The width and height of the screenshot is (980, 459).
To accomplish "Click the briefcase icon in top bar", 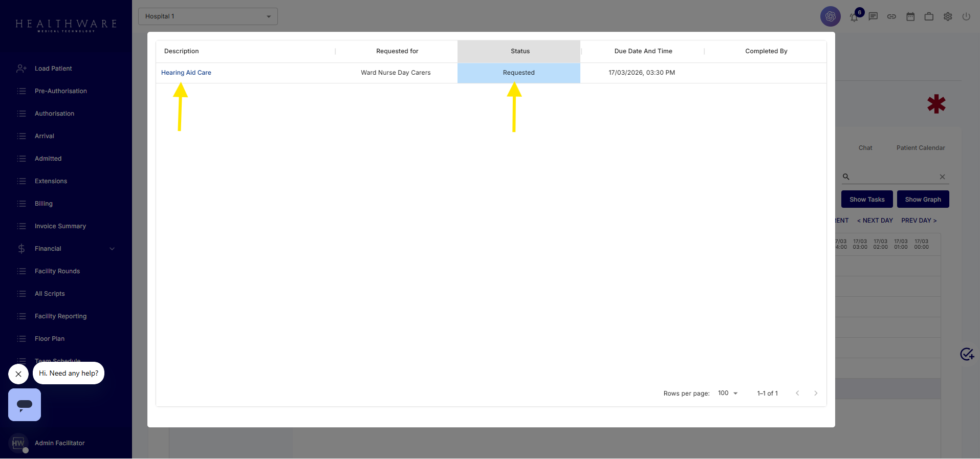I will (x=929, y=16).
